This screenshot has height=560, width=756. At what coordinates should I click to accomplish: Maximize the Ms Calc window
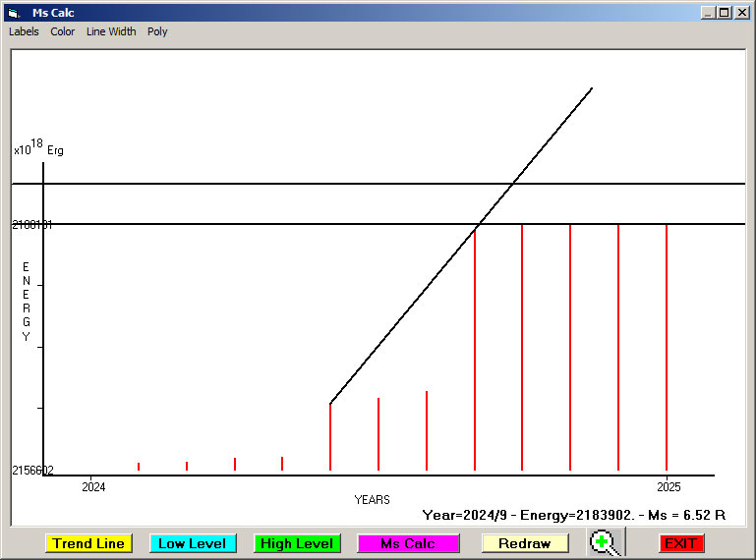click(724, 13)
